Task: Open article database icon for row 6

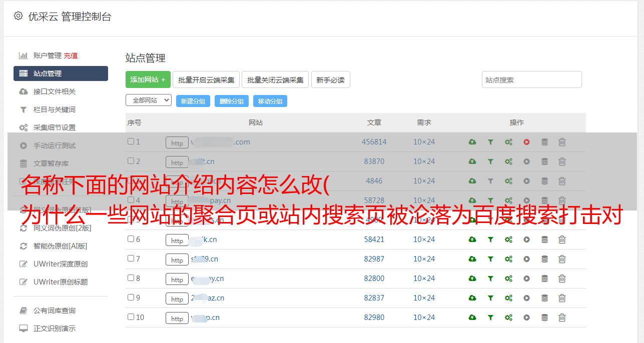Action: pos(544,239)
